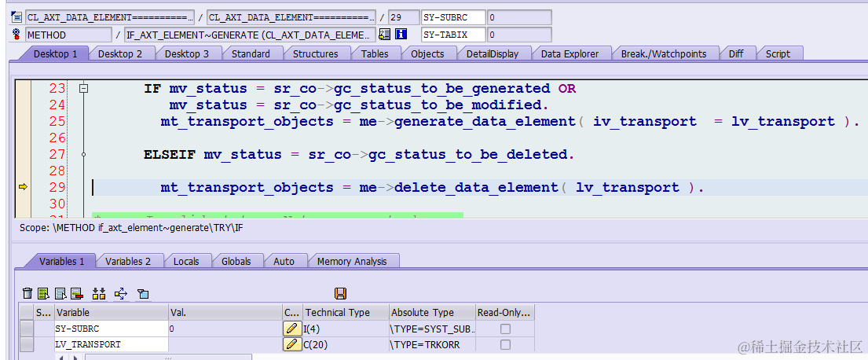Click the Read-Only column header

coord(504,312)
